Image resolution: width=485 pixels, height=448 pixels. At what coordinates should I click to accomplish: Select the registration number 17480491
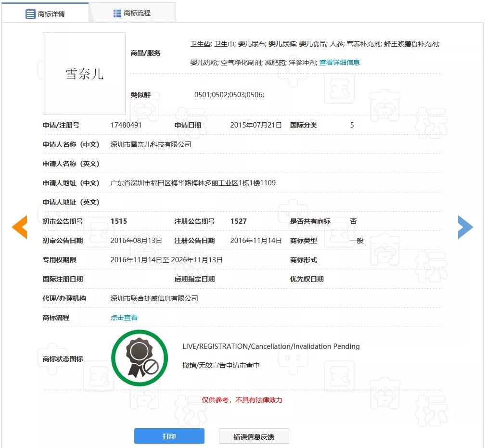[126, 125]
